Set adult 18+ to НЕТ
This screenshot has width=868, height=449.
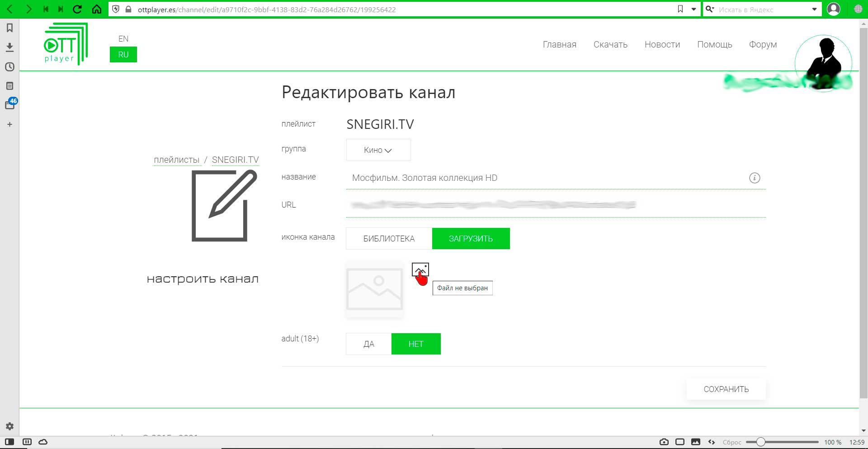coord(416,344)
